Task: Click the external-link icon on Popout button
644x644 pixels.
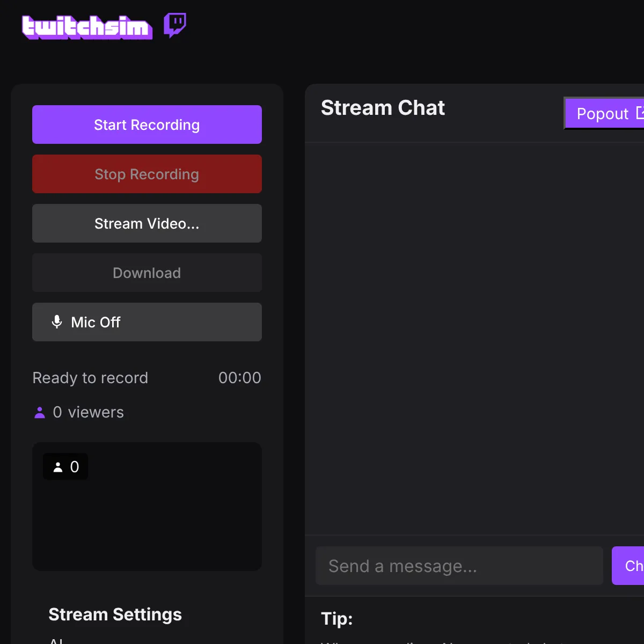Action: coord(640,113)
